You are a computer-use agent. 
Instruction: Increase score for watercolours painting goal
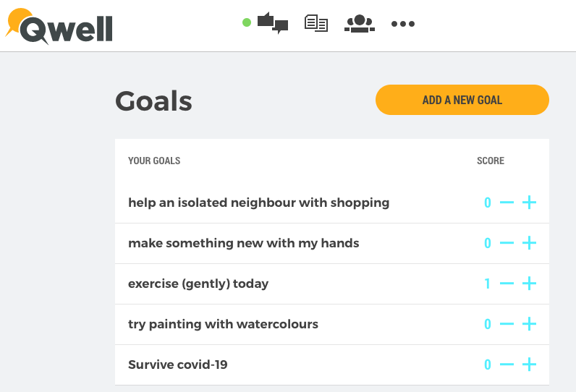[530, 324]
